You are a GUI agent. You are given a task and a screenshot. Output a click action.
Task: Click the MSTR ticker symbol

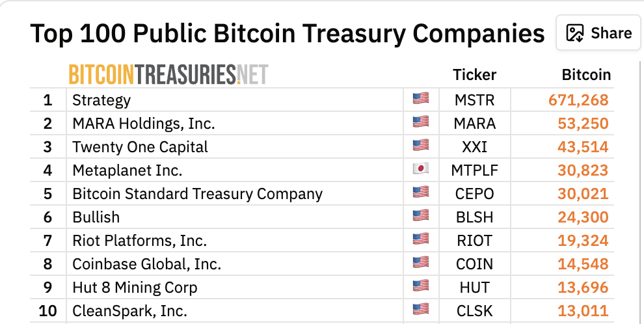point(475,100)
